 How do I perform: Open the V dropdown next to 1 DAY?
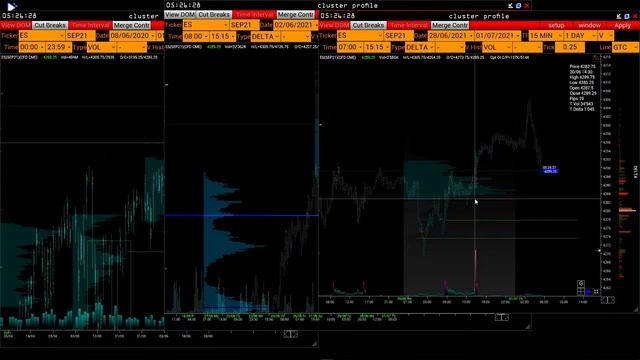605,36
